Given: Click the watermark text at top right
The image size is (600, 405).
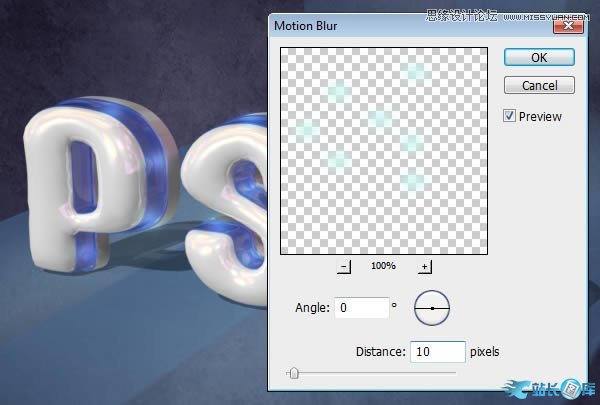Looking at the screenshot, I should pyautogui.click(x=510, y=14).
